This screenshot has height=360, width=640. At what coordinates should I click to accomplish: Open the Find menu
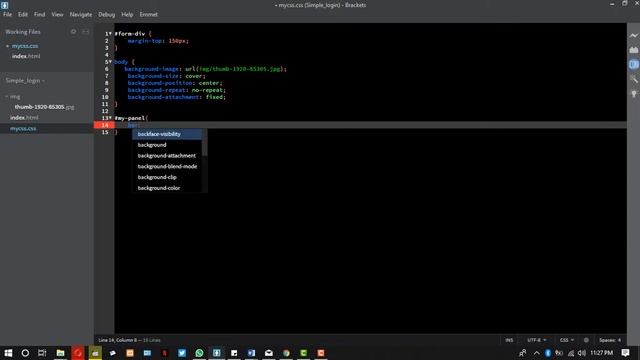[40, 14]
